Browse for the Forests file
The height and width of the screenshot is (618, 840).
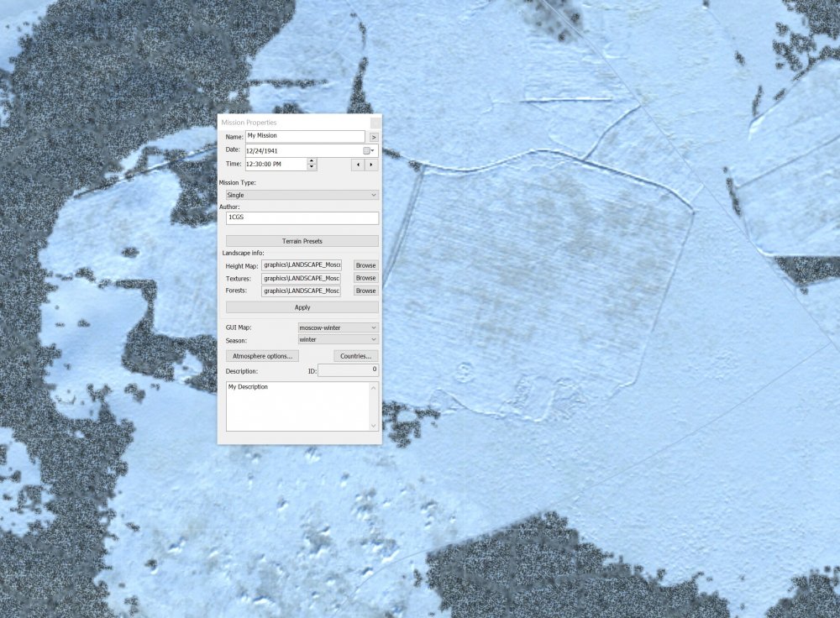pos(365,291)
